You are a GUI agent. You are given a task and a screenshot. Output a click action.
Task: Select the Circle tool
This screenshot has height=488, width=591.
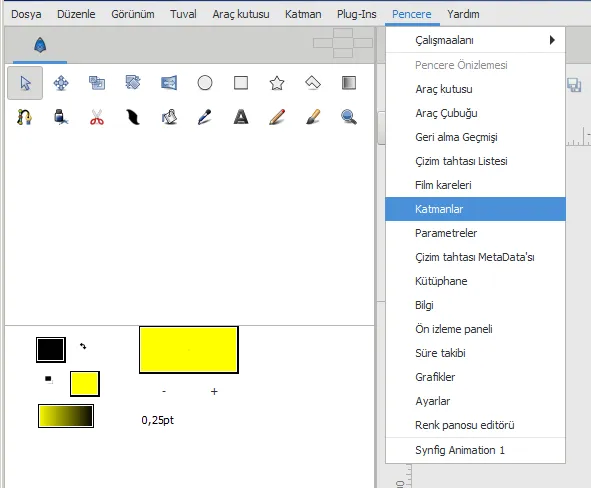click(205, 83)
